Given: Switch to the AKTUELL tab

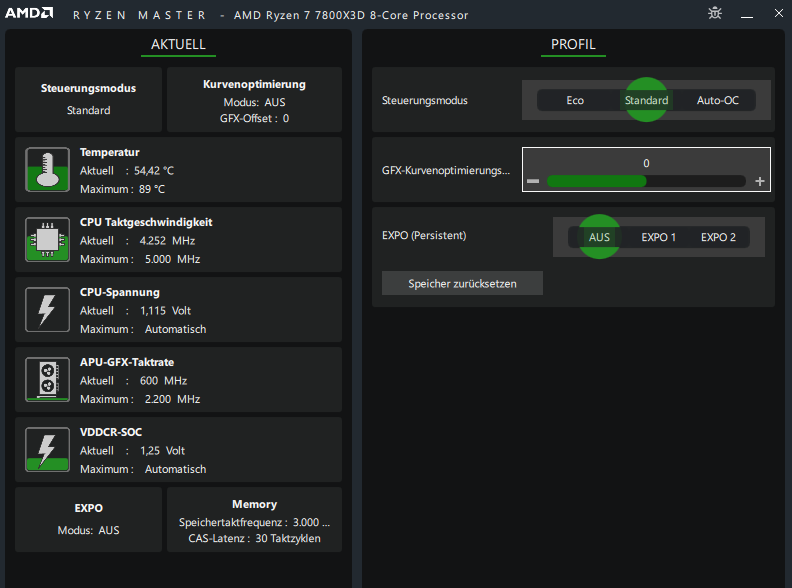Looking at the screenshot, I should coord(178,44).
